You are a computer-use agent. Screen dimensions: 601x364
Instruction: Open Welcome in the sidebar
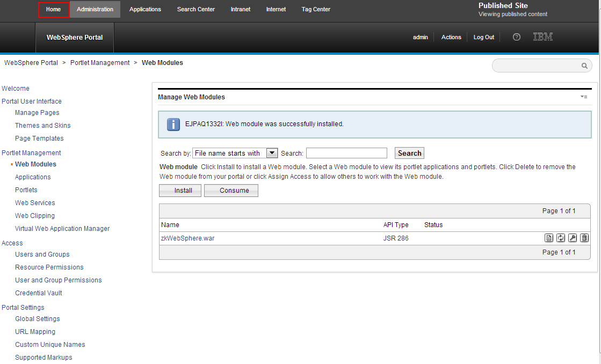pos(16,89)
